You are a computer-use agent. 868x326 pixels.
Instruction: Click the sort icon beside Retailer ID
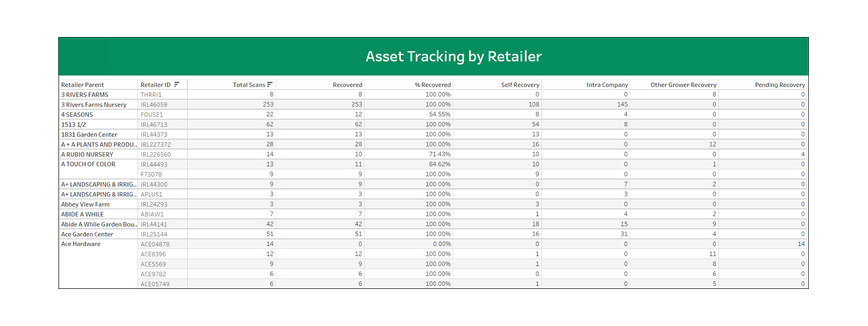[177, 85]
